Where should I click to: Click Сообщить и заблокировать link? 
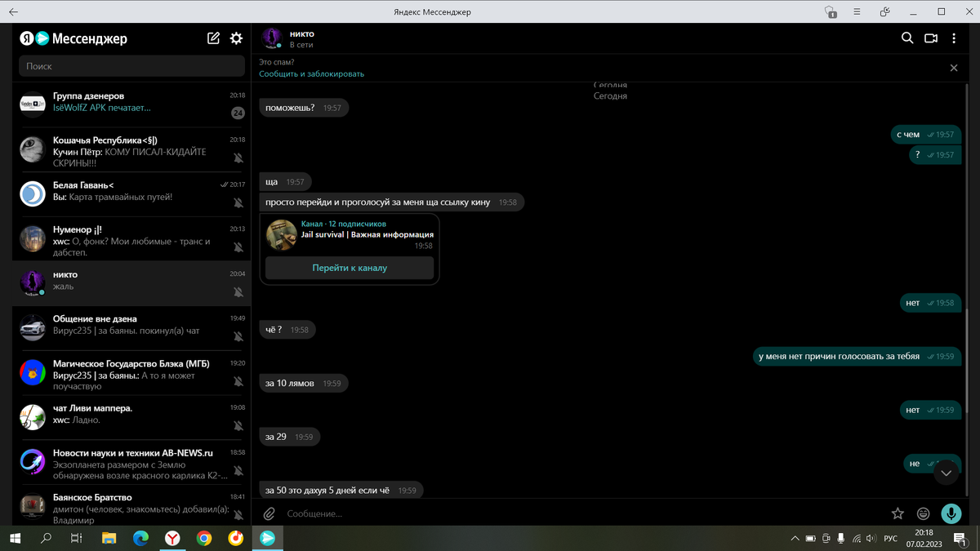(x=312, y=73)
